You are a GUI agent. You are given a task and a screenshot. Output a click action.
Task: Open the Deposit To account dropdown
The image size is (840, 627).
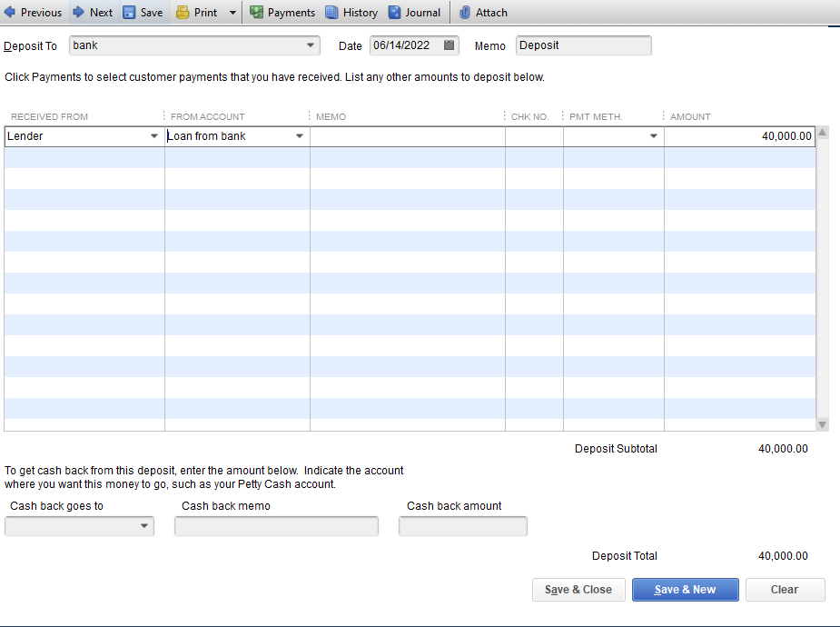tap(311, 45)
